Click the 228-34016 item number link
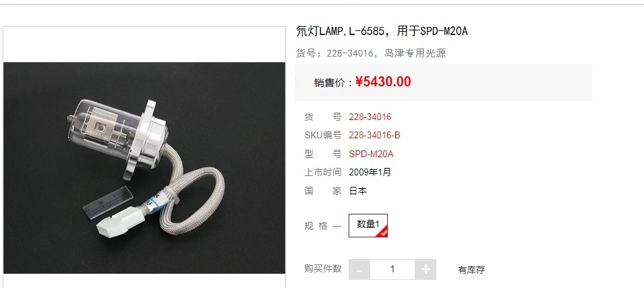Image resolution: width=644 pixels, height=288 pixels. click(x=370, y=117)
